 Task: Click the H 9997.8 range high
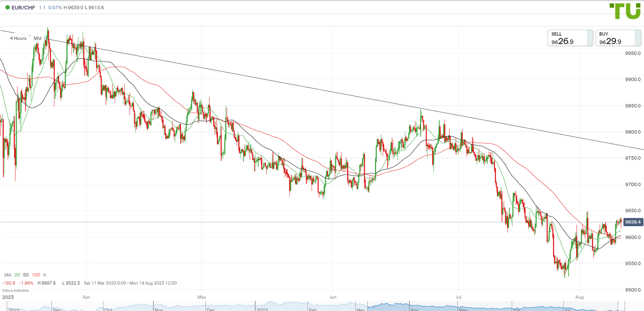pyautogui.click(x=47, y=283)
